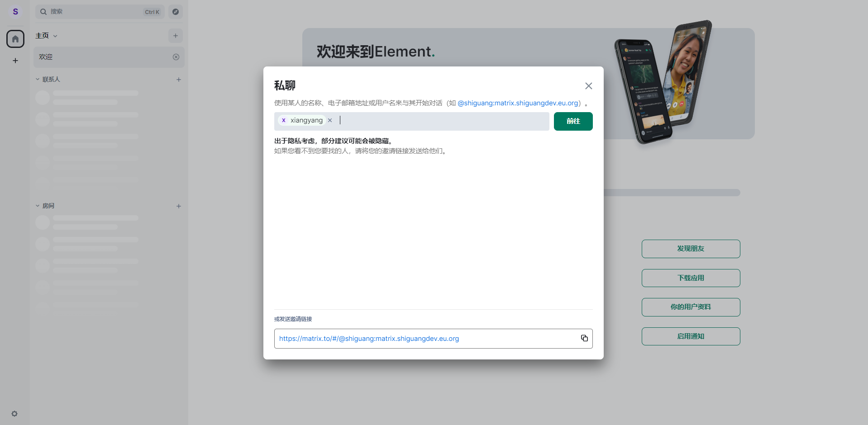Click the 私聊 dialog title
The height and width of the screenshot is (425, 868).
point(285,85)
